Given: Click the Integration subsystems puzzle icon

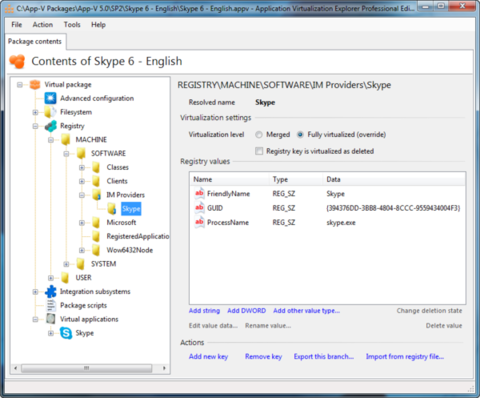Looking at the screenshot, I should (51, 292).
